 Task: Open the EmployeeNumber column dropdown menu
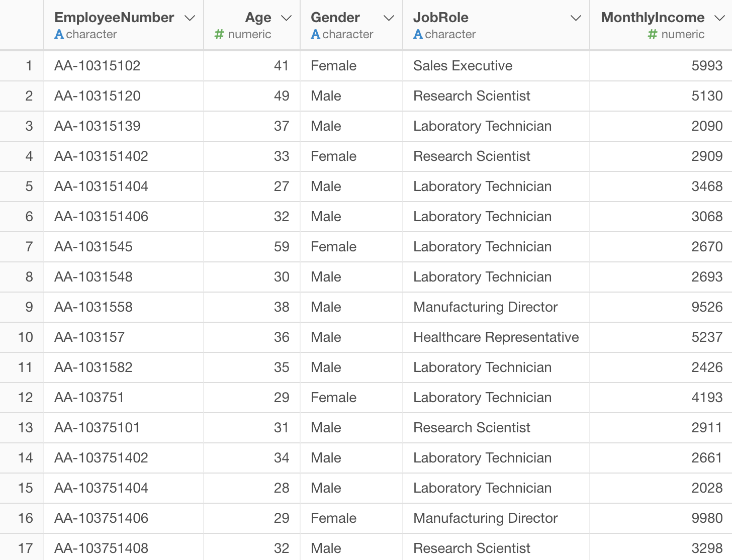click(x=190, y=18)
